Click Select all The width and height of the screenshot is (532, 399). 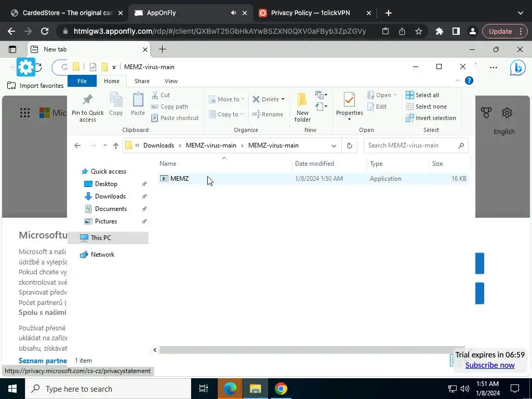click(422, 95)
